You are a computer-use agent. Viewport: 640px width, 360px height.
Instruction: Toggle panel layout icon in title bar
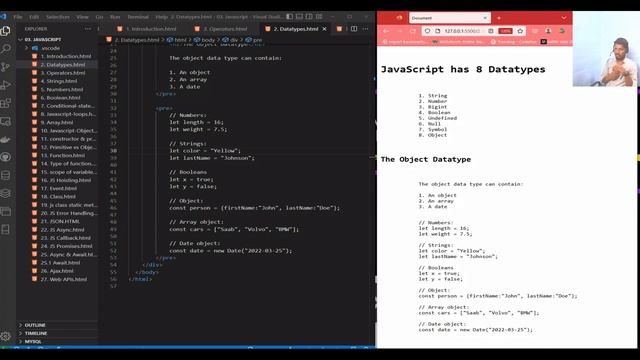299,17
